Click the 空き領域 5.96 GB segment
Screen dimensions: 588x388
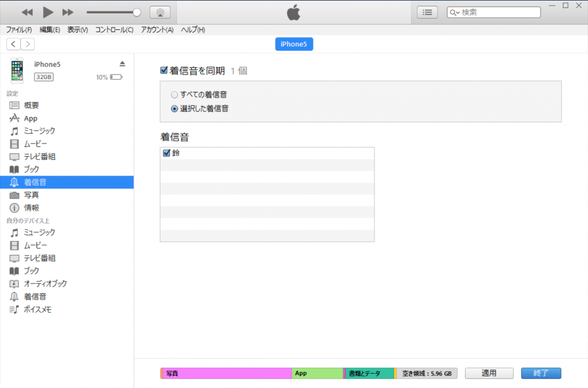coord(427,374)
